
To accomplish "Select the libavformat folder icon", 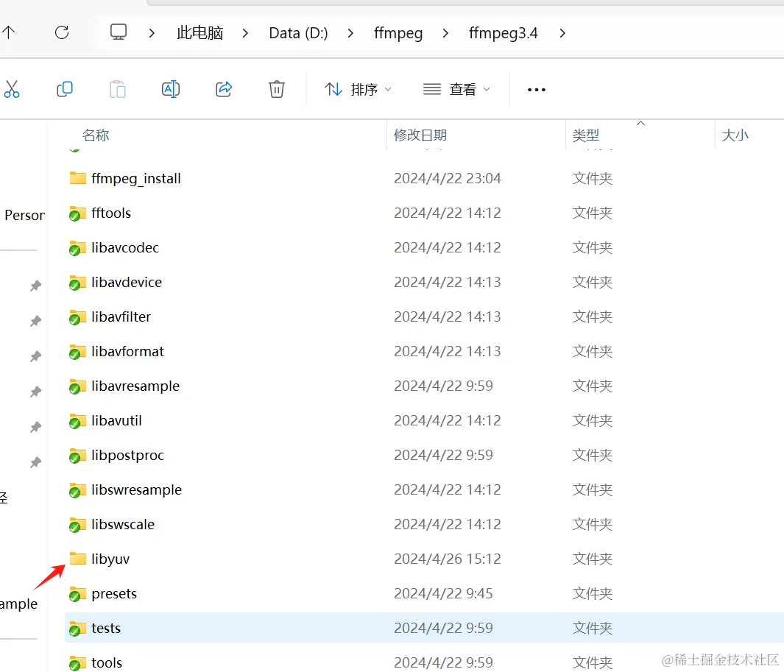I will click(77, 351).
